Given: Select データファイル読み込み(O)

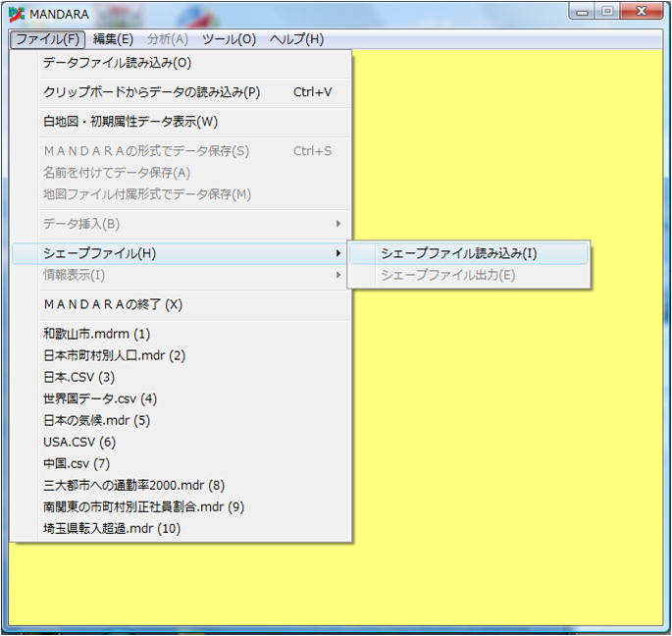Looking at the screenshot, I should [182, 63].
